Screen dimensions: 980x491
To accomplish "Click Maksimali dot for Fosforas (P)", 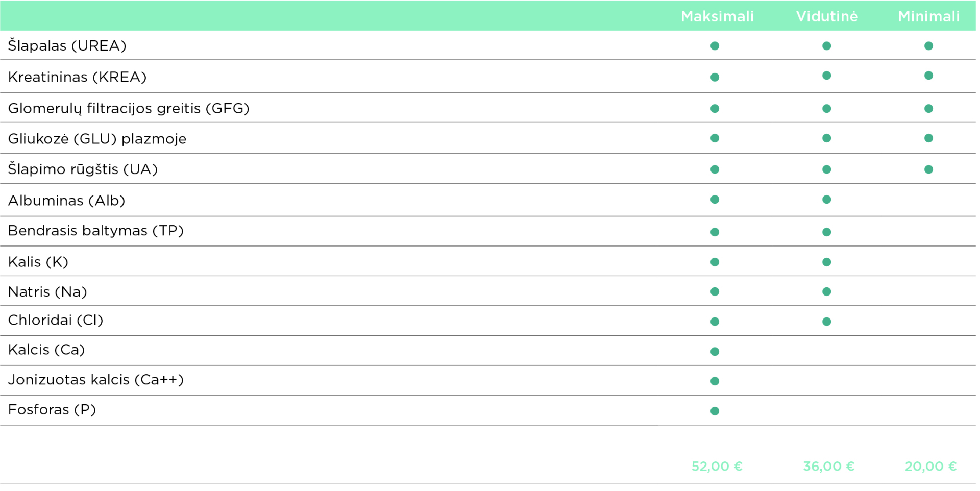I will pyautogui.click(x=715, y=411).
